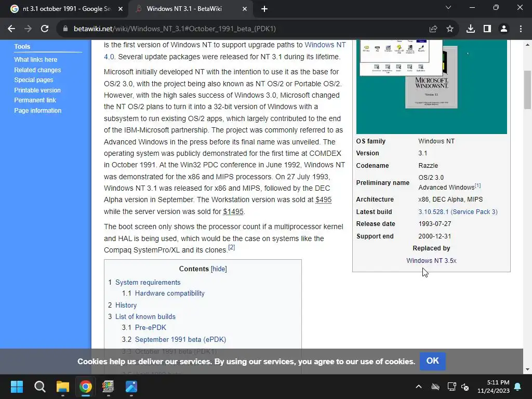The image size is (532, 399).
Task: Click scrollbar up arrow
Action: [527, 45]
